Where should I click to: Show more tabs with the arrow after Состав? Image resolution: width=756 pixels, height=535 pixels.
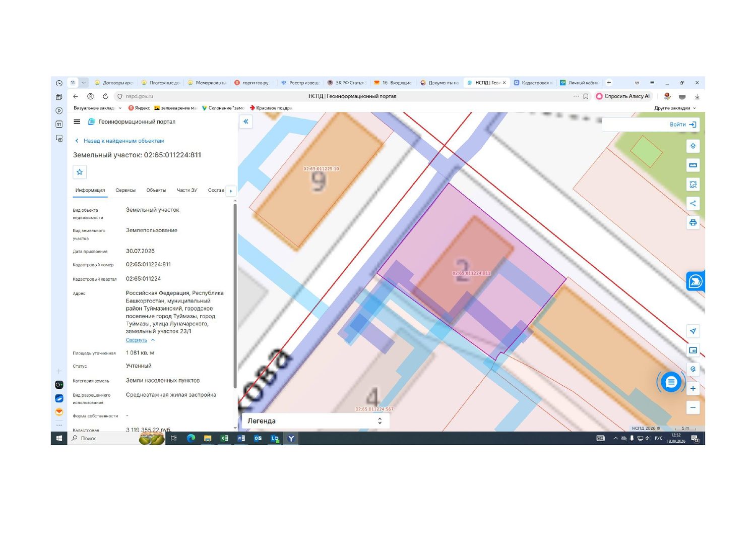pyautogui.click(x=231, y=191)
